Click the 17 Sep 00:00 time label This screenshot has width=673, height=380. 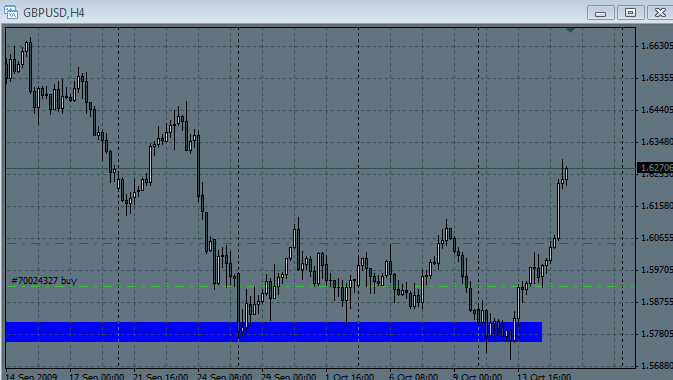pyautogui.click(x=97, y=376)
